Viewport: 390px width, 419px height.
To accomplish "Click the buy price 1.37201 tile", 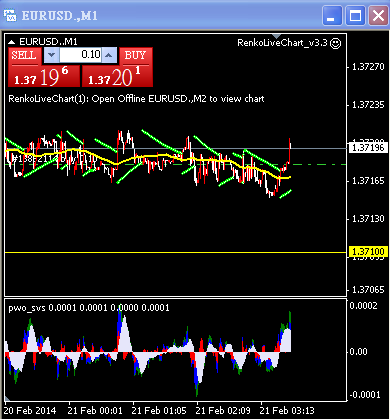I will tap(117, 76).
